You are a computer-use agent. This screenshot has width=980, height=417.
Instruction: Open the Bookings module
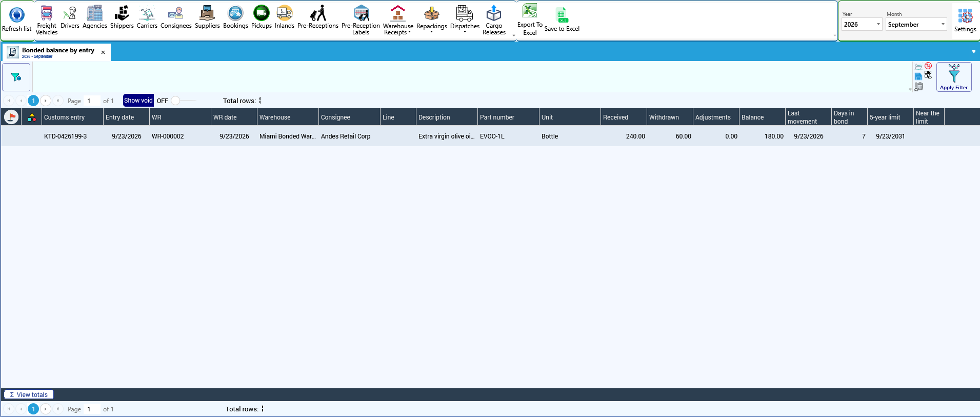[x=235, y=17]
